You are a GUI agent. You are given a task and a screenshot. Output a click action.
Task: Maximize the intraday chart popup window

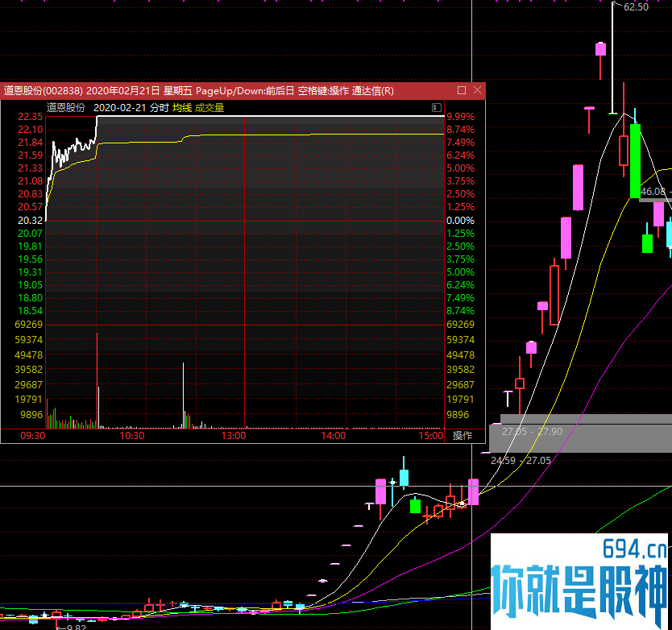tap(462, 90)
